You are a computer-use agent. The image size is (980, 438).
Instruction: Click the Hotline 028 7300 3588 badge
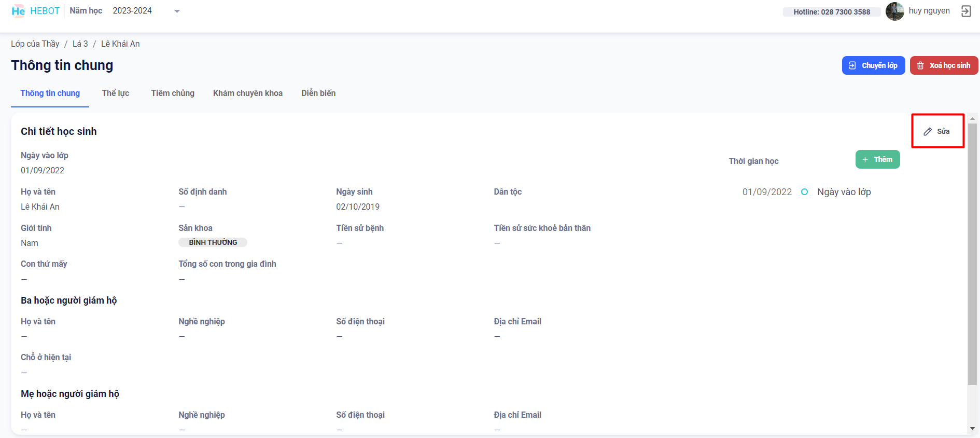[x=832, y=12]
